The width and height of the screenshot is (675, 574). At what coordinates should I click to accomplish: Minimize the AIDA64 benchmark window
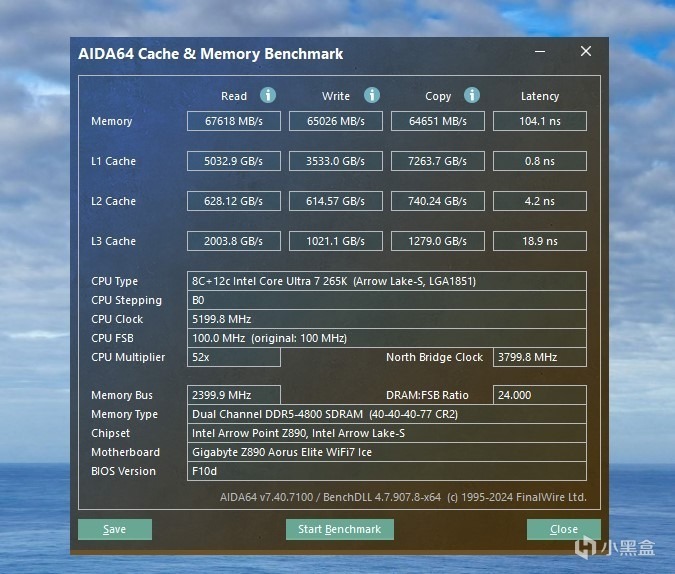(x=540, y=51)
